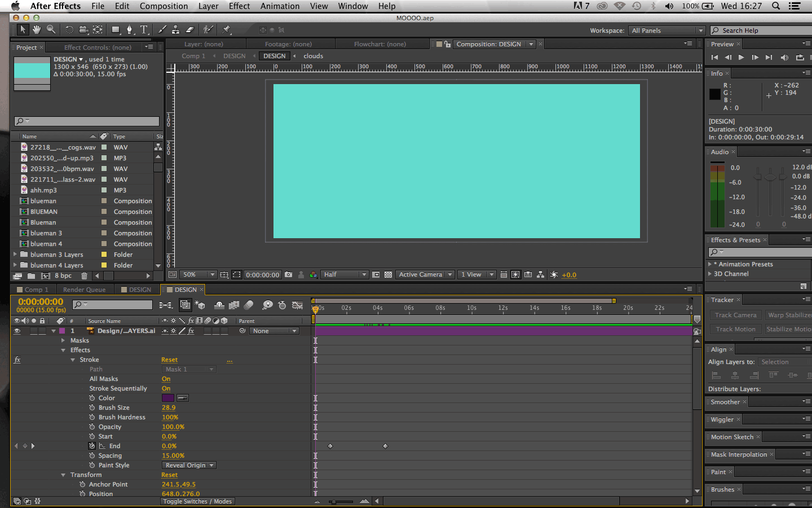This screenshot has height=508, width=812.
Task: Select the Puppet Pin tool
Action: click(227, 29)
